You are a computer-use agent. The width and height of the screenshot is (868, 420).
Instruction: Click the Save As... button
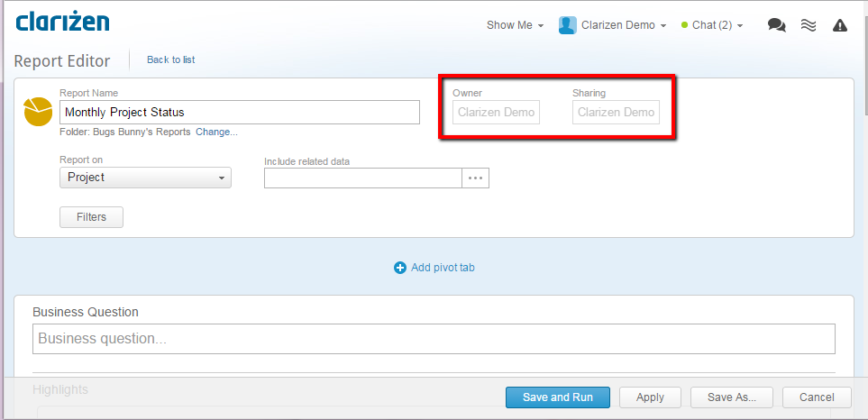(732, 397)
